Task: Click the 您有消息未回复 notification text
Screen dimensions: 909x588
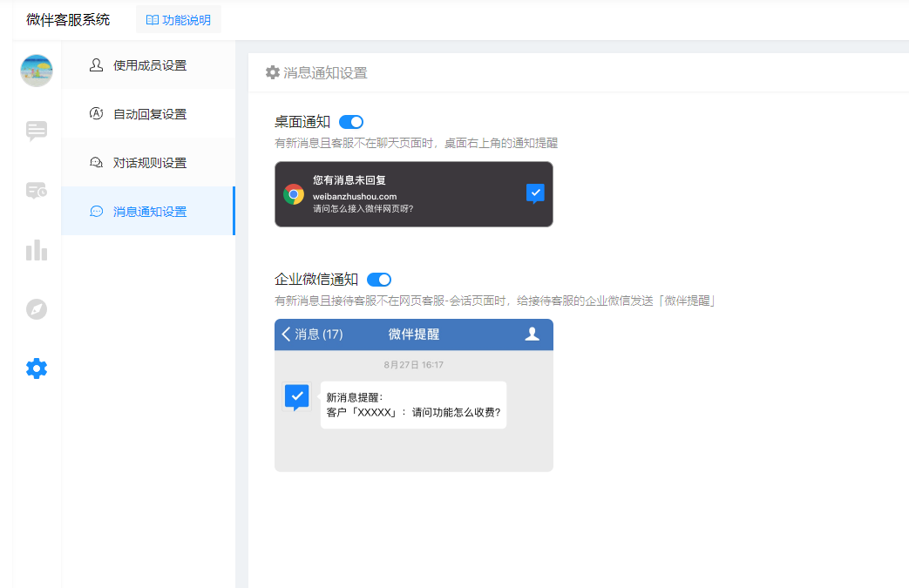Action: (x=349, y=180)
